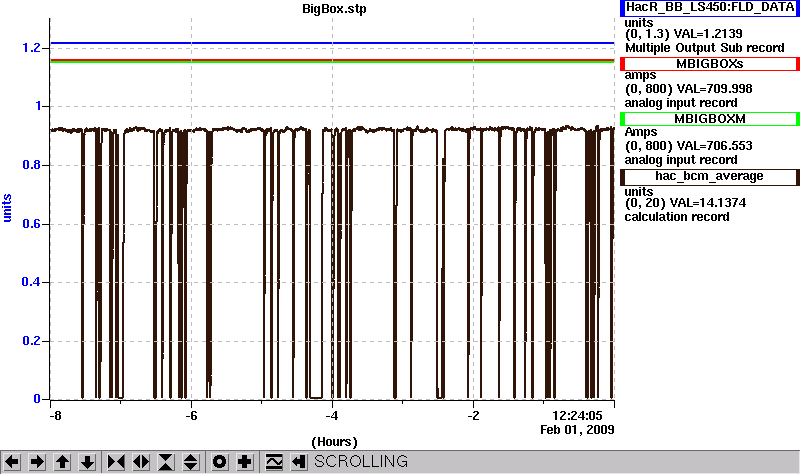Click the blue FLD_DATA line on the graph
Screen dimensions: 800x474
(332, 43)
